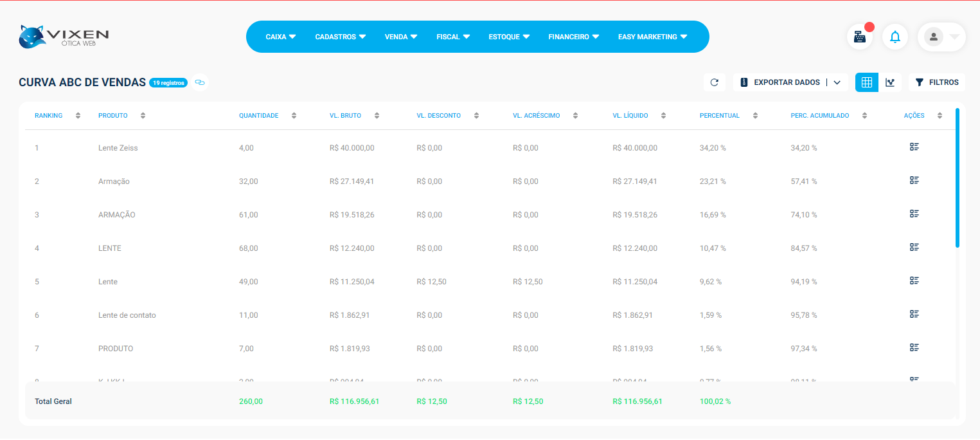This screenshot has width=980, height=440.
Task: Click the Exportar Dados button
Action: 780,82
